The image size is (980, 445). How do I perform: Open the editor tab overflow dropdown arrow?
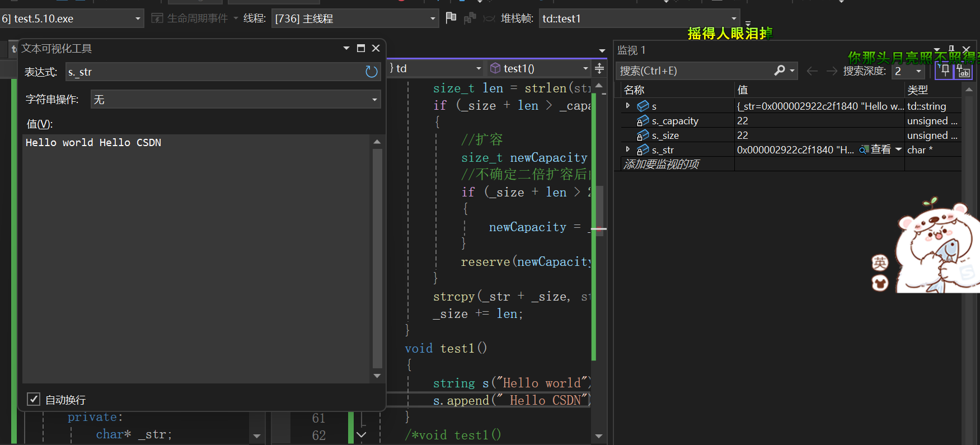point(602,51)
